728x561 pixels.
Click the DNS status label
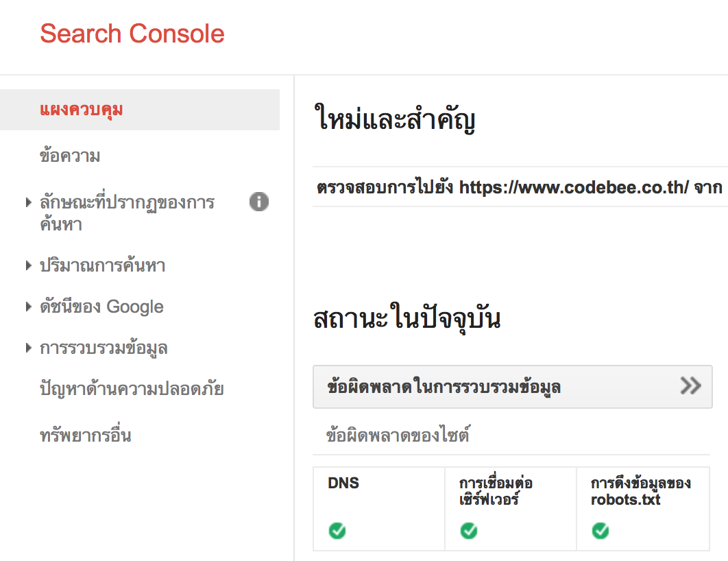[343, 483]
